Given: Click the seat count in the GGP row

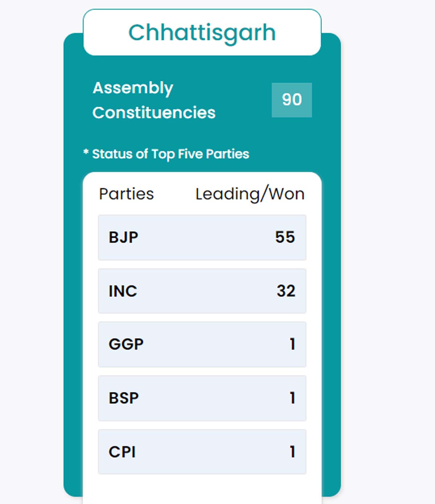Looking at the screenshot, I should pos(292,344).
